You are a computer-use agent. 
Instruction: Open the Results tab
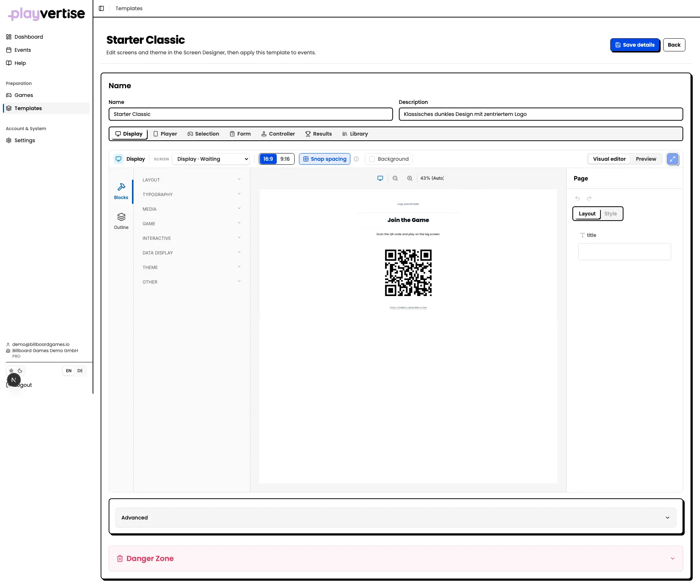[319, 134]
